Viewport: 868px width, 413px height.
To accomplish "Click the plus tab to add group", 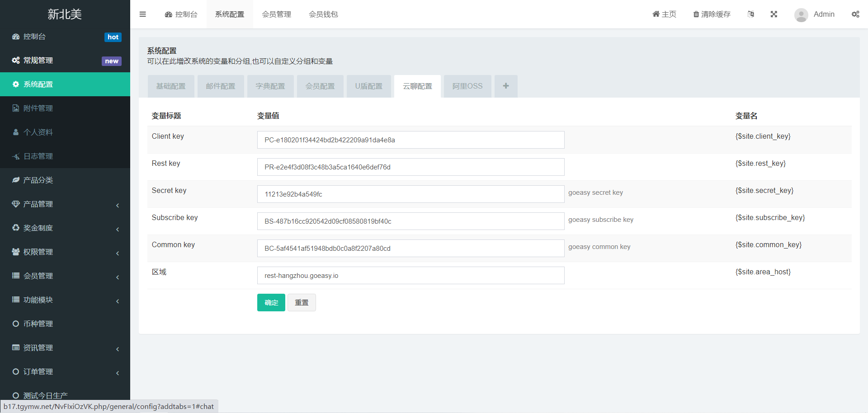I will pos(506,86).
